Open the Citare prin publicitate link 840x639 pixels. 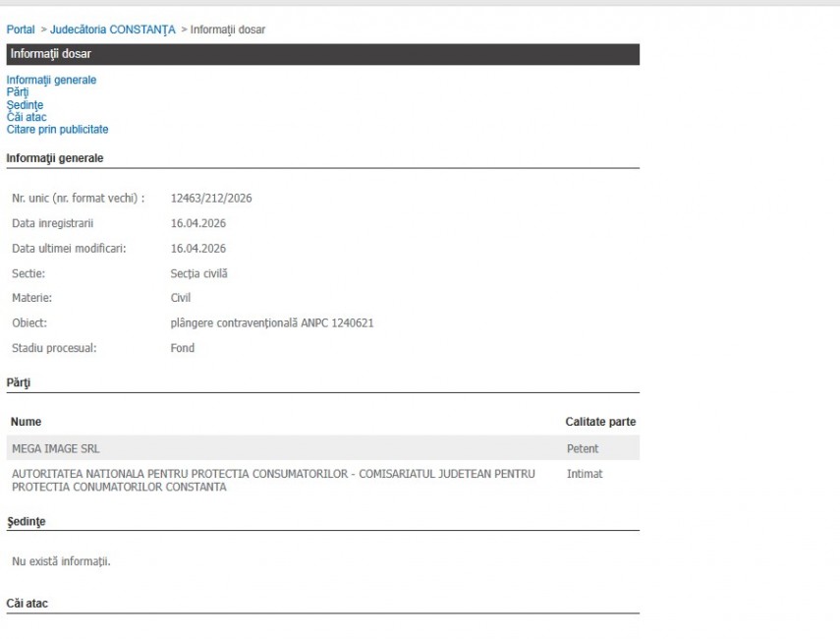point(57,130)
